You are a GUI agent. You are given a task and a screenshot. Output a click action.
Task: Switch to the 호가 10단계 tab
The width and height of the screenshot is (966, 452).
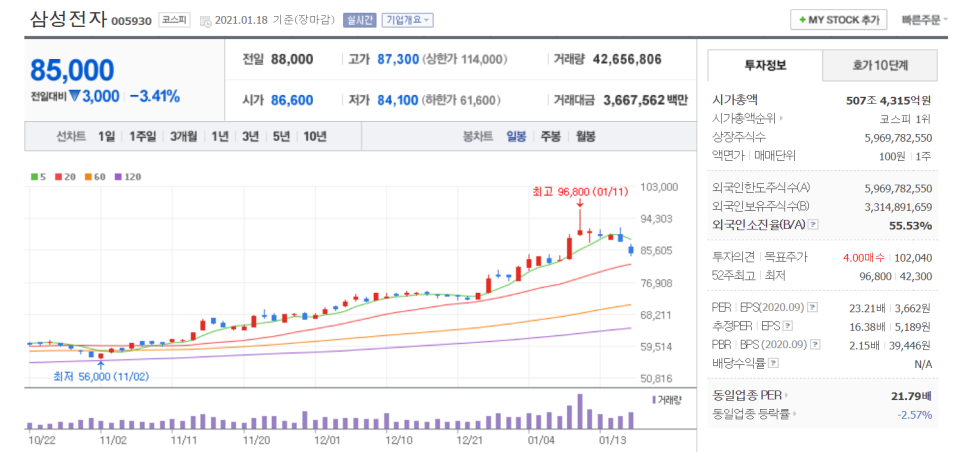click(x=880, y=65)
